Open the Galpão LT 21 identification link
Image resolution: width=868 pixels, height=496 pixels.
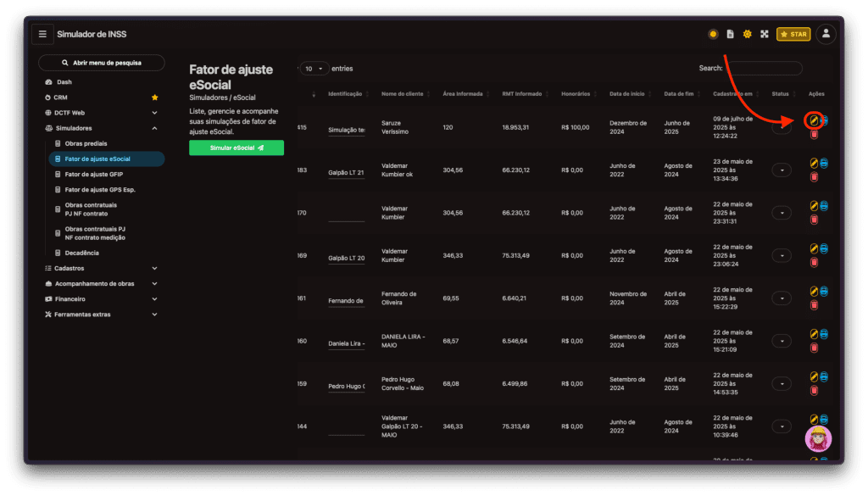(x=346, y=173)
